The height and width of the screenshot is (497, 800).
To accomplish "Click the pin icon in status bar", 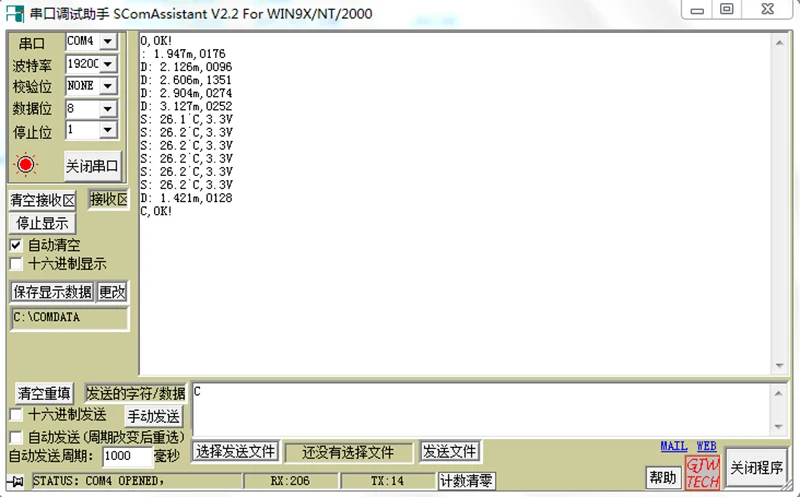I will click(x=15, y=481).
